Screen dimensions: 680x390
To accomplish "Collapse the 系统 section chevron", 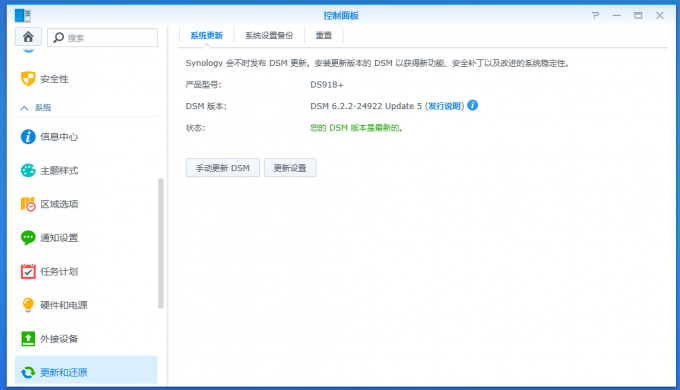I will (24, 108).
